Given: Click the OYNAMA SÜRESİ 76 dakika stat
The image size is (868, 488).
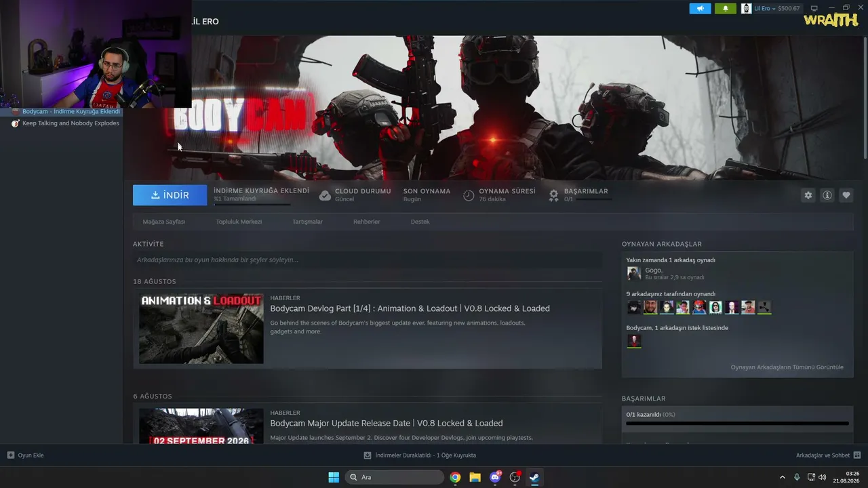Looking at the screenshot, I should point(507,195).
